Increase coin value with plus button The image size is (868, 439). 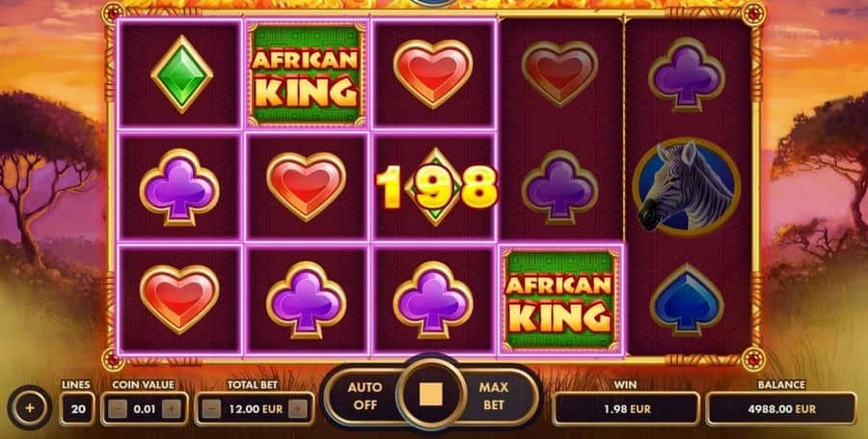[x=171, y=410]
